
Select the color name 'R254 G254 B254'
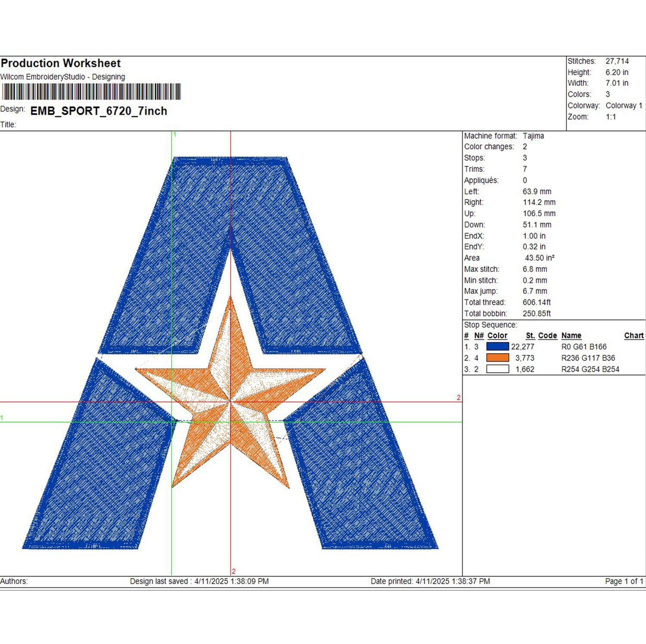point(590,369)
